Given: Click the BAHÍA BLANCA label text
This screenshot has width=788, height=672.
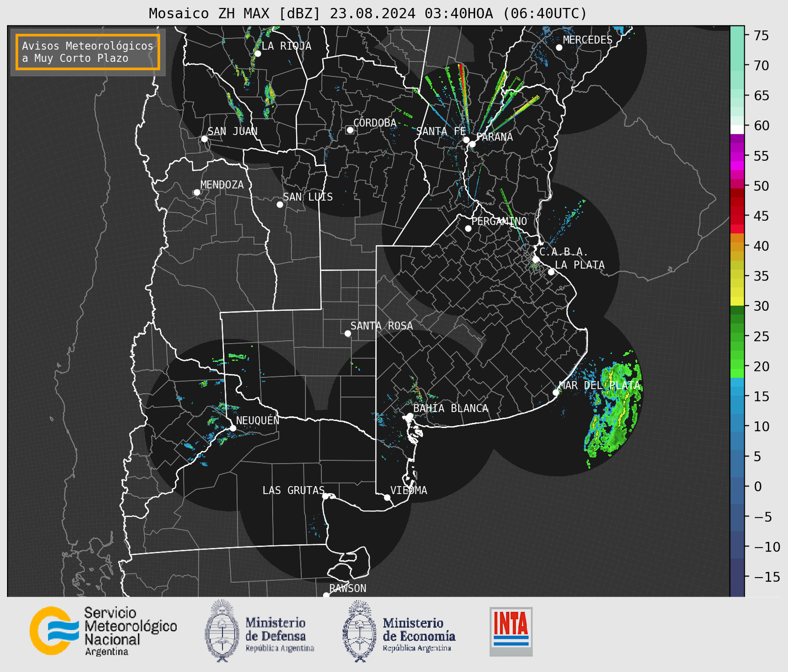Looking at the screenshot, I should coord(451,408).
